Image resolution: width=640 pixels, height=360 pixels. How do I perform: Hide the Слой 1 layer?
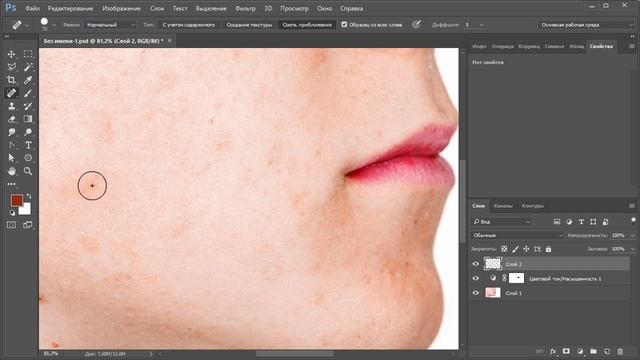point(476,293)
